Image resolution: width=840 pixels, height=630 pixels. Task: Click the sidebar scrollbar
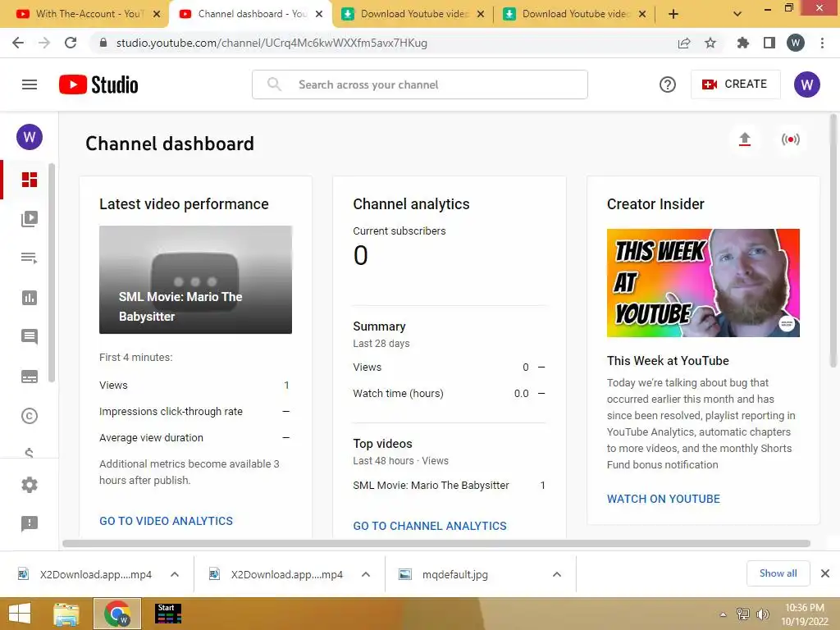pyautogui.click(x=52, y=273)
